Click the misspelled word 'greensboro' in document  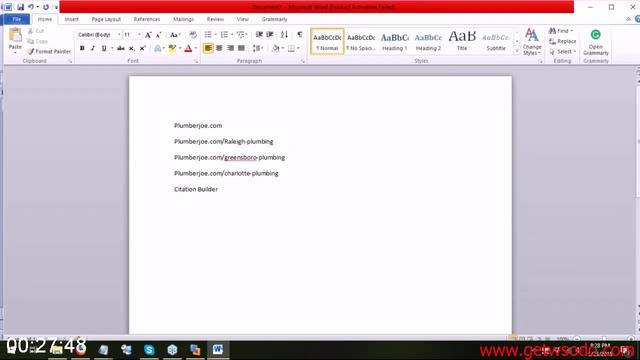[x=240, y=157]
